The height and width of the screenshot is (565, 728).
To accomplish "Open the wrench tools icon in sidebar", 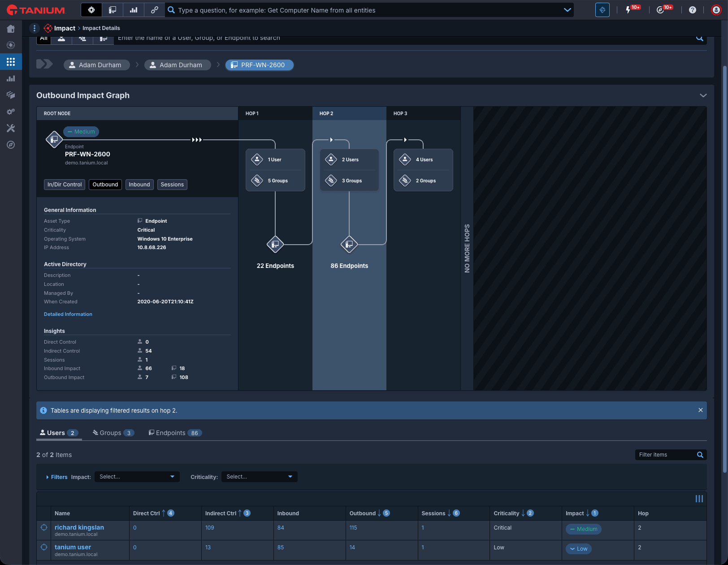I will [11, 128].
